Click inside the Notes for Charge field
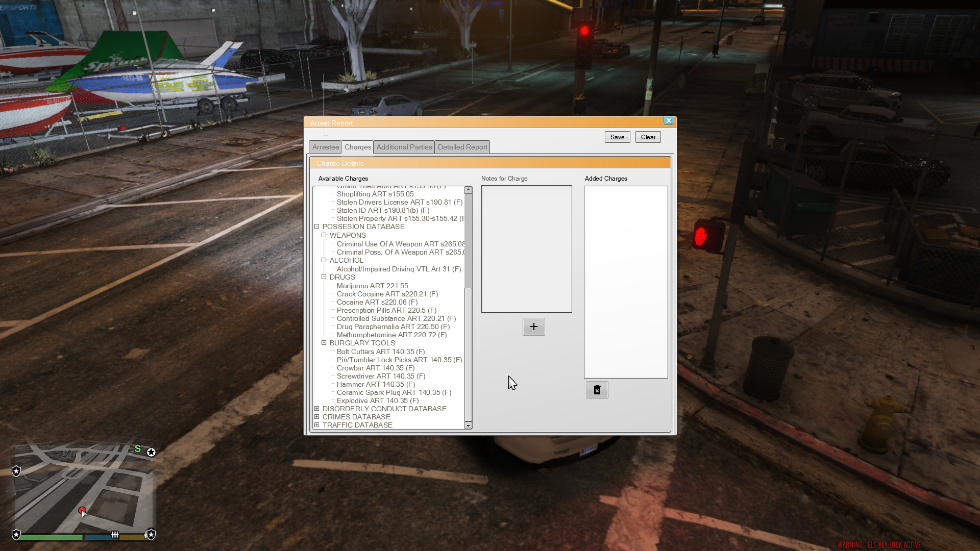980x551 pixels. [526, 249]
